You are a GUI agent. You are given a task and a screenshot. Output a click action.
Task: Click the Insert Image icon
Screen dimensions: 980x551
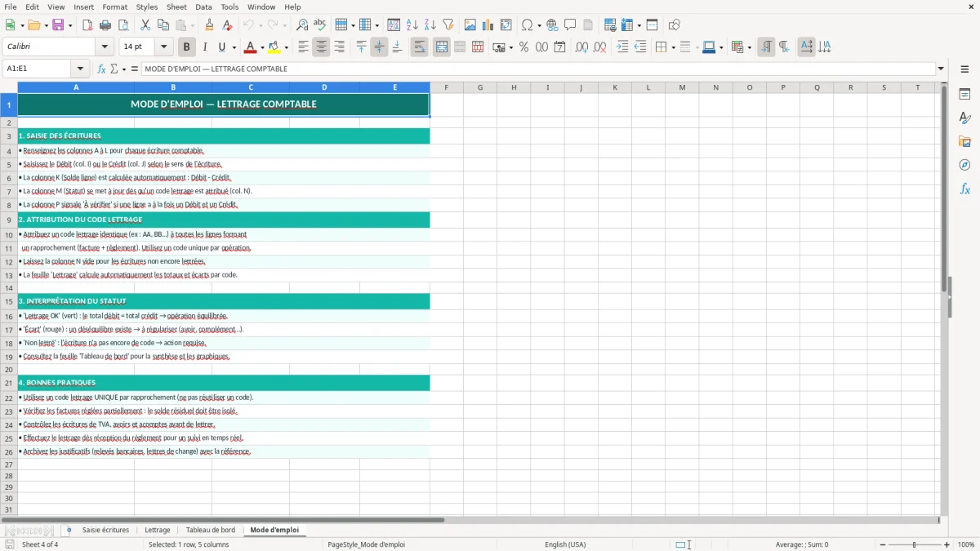470,25
